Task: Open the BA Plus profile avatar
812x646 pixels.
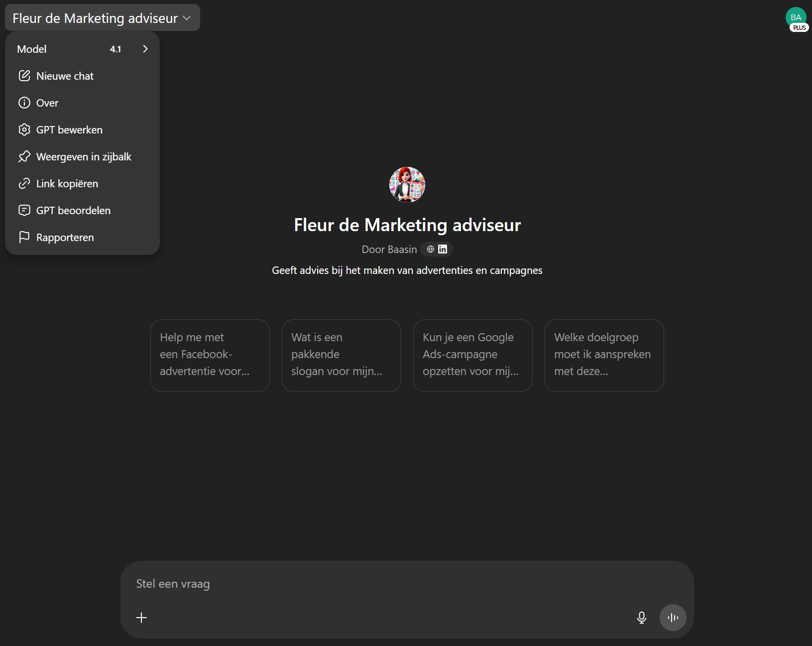Action: click(x=796, y=18)
